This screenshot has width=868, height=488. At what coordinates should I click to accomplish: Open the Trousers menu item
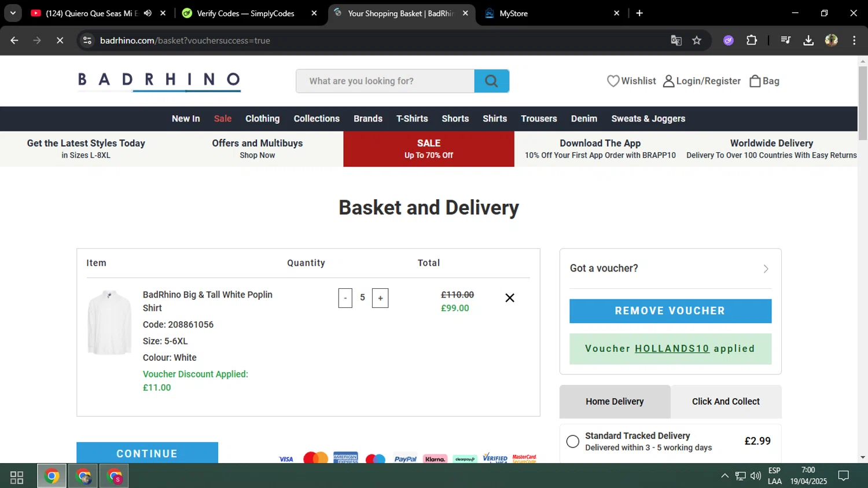pyautogui.click(x=539, y=119)
